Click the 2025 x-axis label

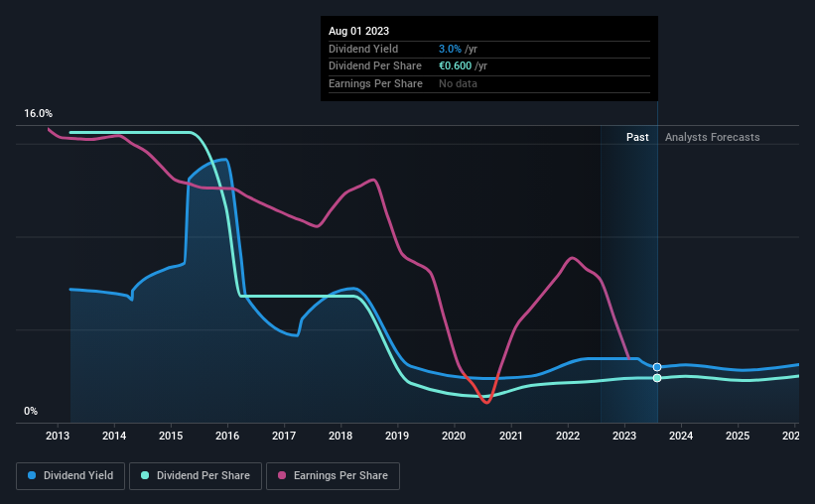pos(738,436)
